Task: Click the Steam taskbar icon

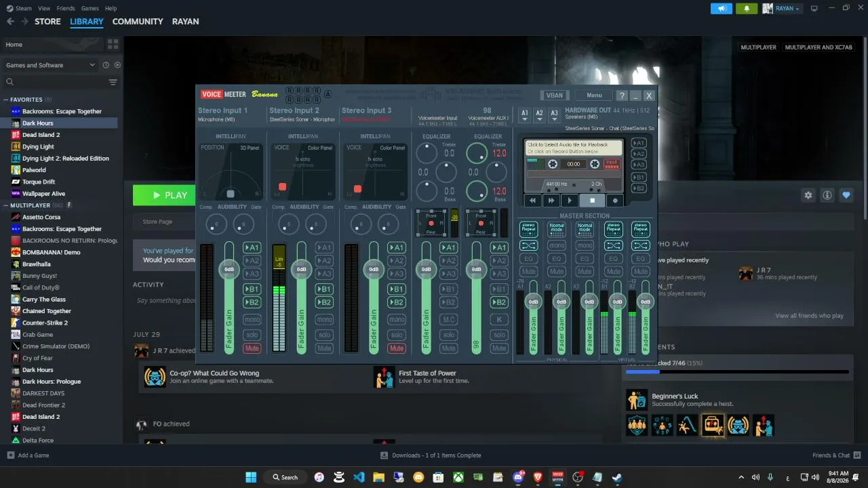Action: click(x=616, y=477)
